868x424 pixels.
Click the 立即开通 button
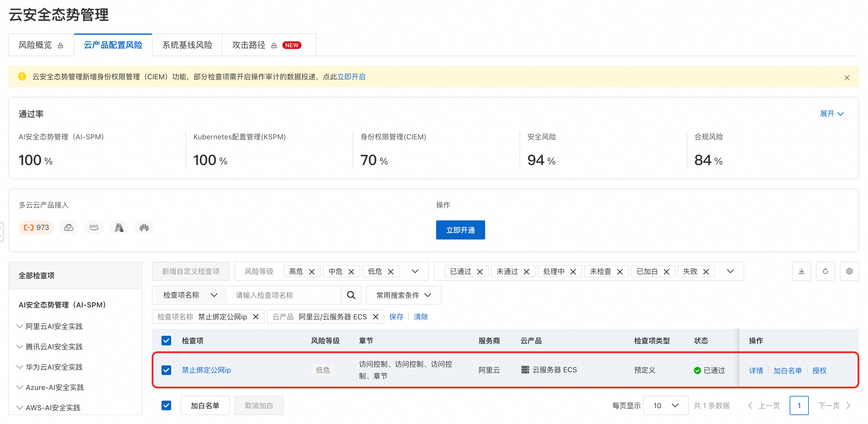[x=460, y=230]
